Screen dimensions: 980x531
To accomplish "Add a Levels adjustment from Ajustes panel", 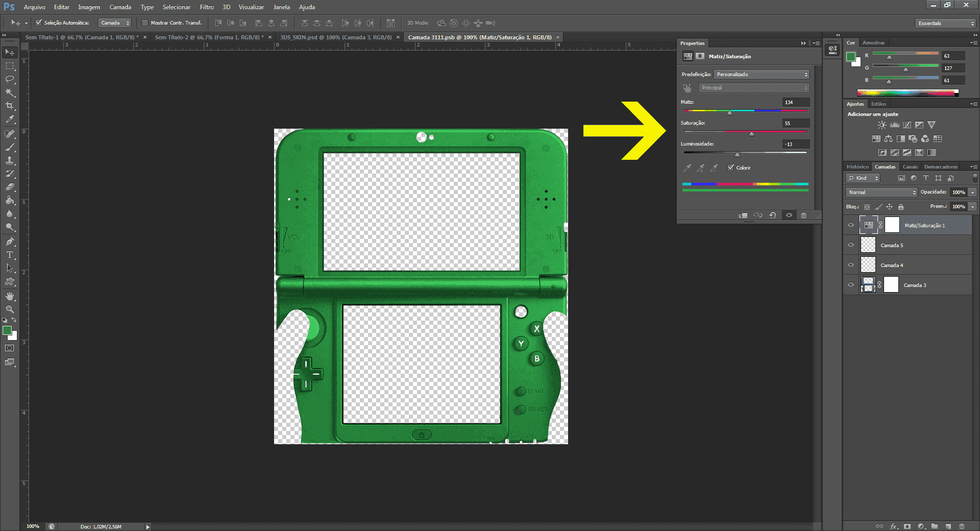I will pos(894,125).
